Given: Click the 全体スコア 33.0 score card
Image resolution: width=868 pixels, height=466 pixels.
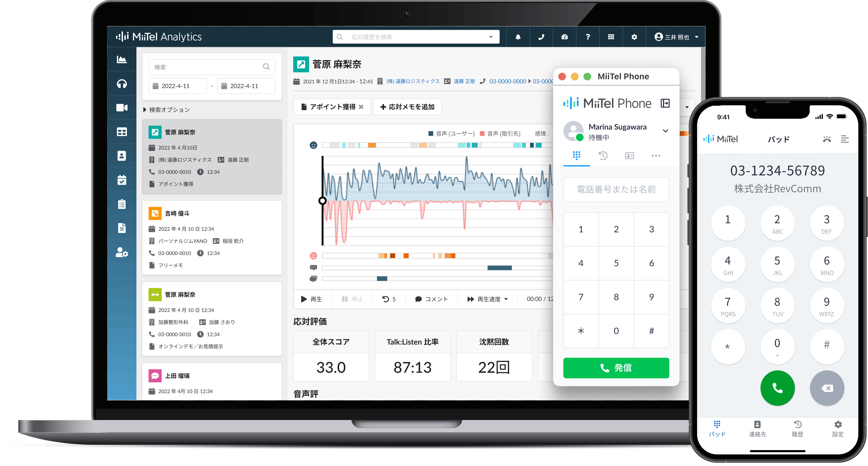Looking at the screenshot, I should click(x=331, y=356).
